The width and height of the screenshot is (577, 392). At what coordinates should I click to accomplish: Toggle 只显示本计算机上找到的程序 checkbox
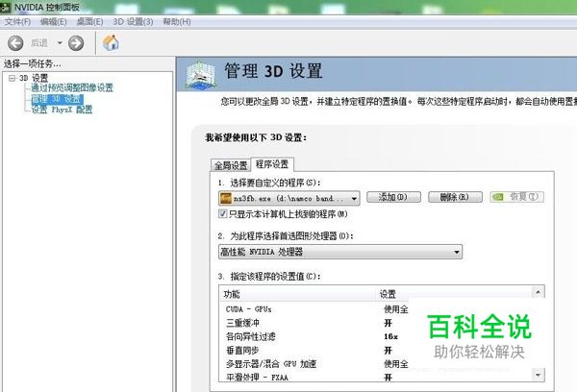pyautogui.click(x=223, y=213)
